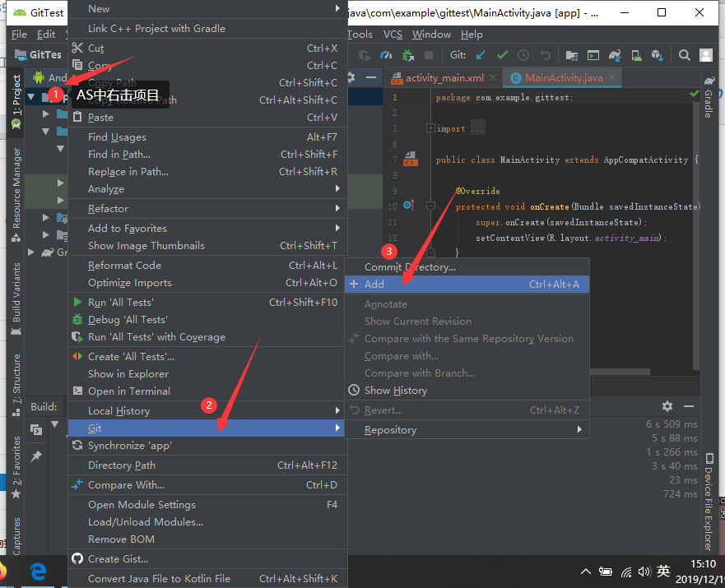The width and height of the screenshot is (725, 588).
Task: Click Create Gist... menu item
Action: (x=207, y=559)
